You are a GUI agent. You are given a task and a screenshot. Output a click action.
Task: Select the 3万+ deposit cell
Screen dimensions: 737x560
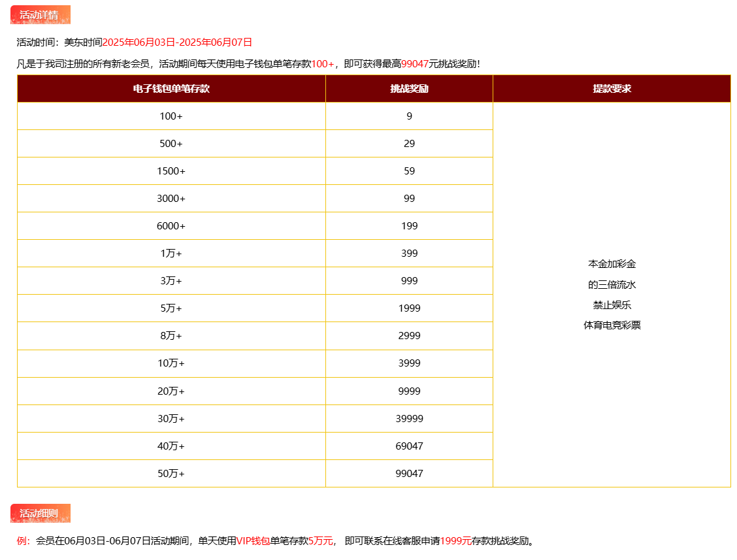[x=171, y=281]
